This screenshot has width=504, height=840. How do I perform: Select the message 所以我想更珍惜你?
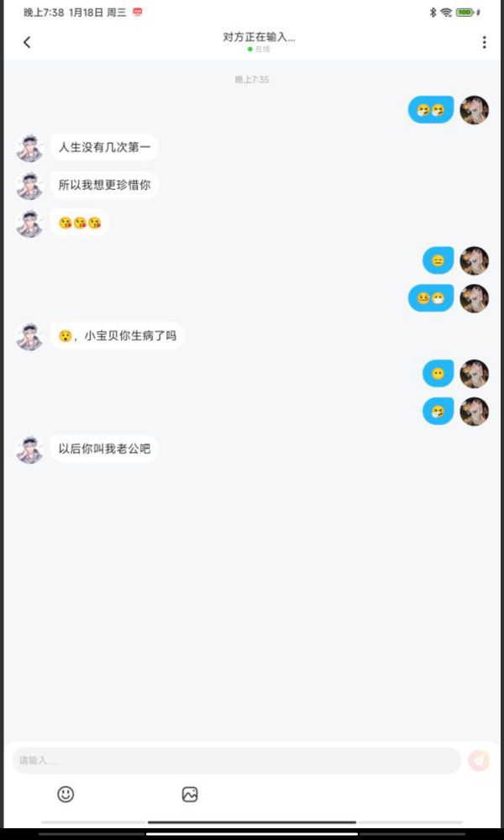[104, 185]
